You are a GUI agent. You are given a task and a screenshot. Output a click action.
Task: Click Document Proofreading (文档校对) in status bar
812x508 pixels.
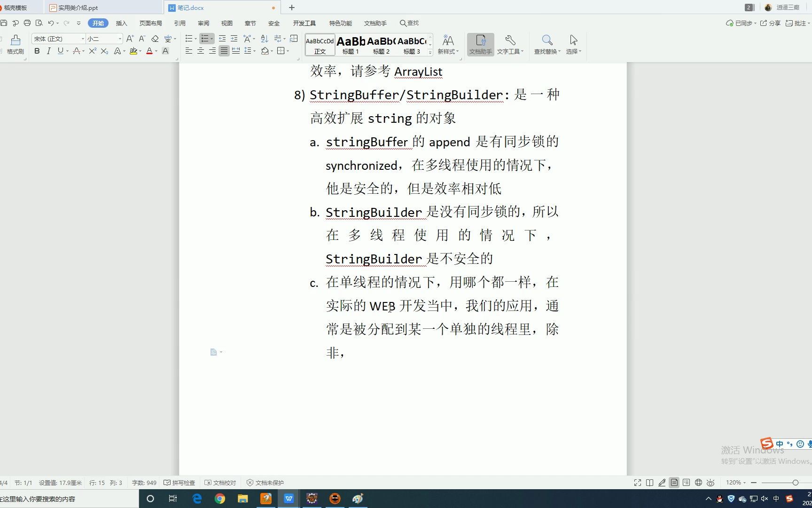click(x=220, y=483)
